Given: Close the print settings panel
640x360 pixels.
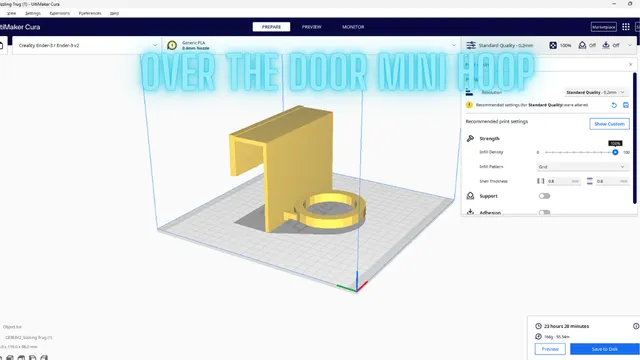Looking at the screenshot, I should 631,64.
